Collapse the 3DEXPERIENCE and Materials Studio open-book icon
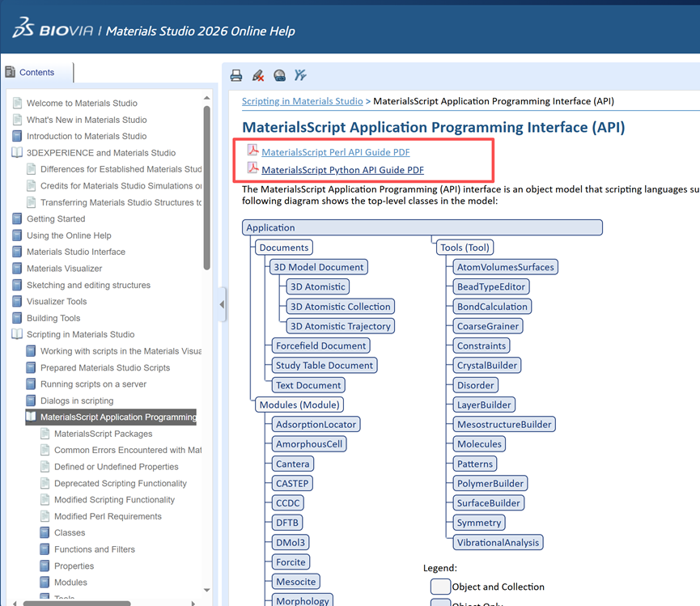 tap(17, 153)
